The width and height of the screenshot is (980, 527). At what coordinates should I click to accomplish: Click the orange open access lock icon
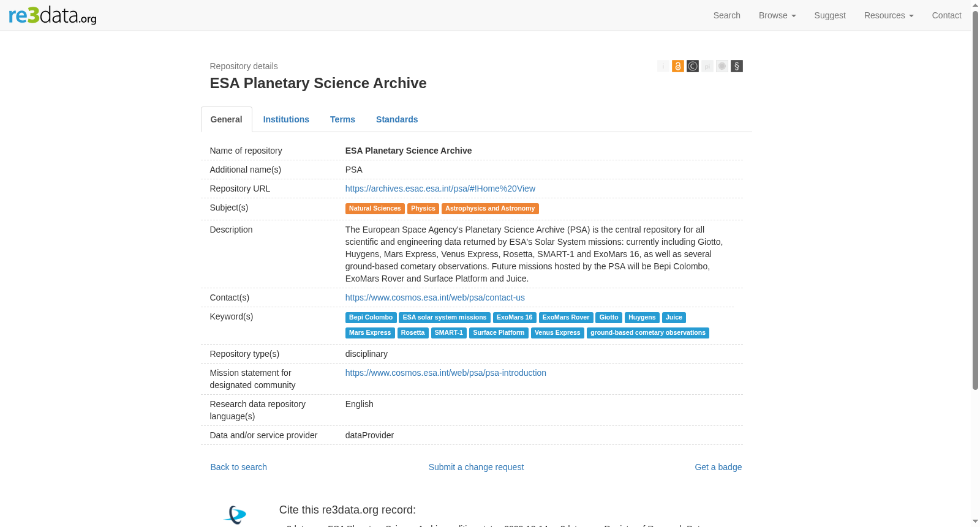pos(677,66)
